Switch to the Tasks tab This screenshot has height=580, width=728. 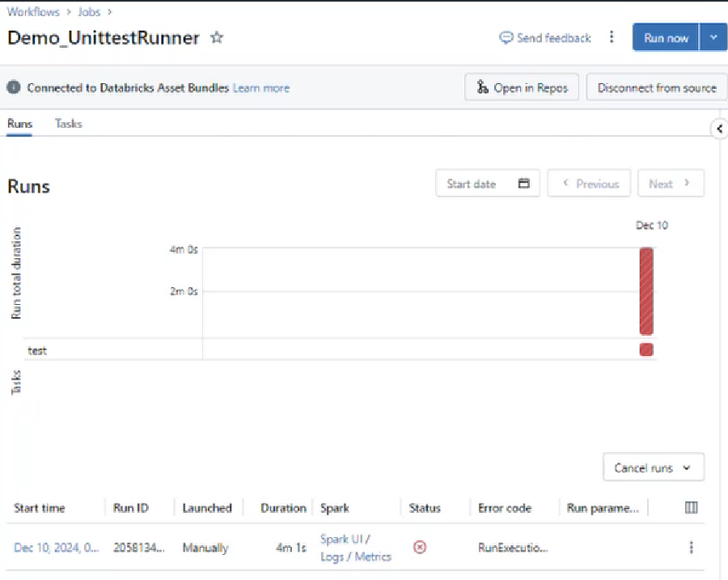pyautogui.click(x=69, y=124)
